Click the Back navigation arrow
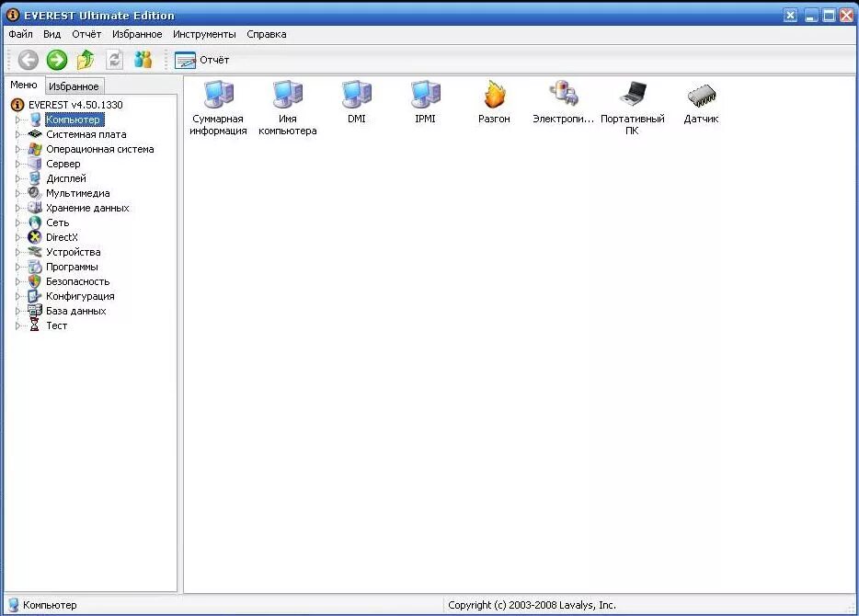 coord(28,60)
